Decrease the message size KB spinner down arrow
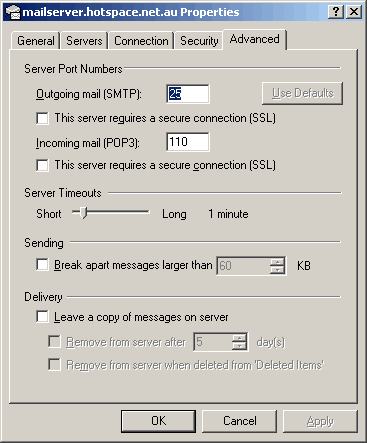Image resolution: width=367 pixels, height=443 pixels. (x=277, y=270)
